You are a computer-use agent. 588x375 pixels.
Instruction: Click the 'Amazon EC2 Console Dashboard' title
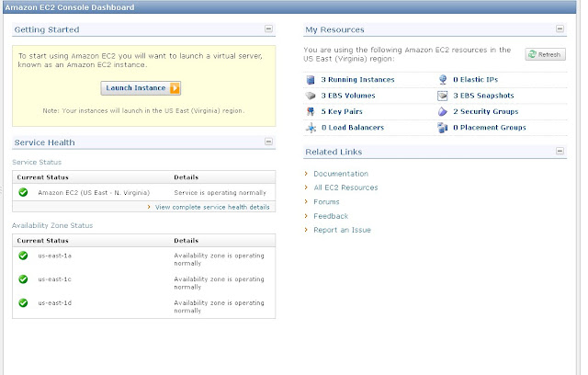pyautogui.click(x=70, y=7)
